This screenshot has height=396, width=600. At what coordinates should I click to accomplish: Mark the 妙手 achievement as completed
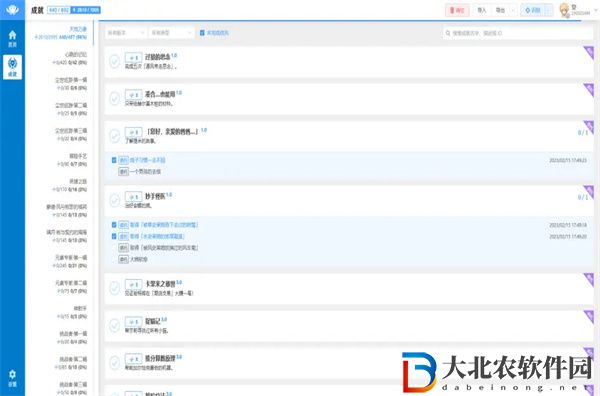pos(114,200)
